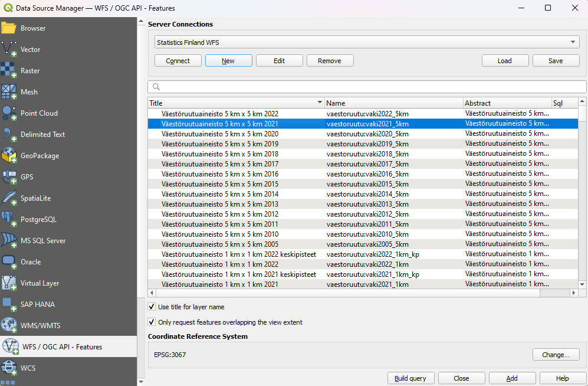Click the table horizontal scrollbar right arrow
The height and width of the screenshot is (386, 588).
tap(574, 293)
